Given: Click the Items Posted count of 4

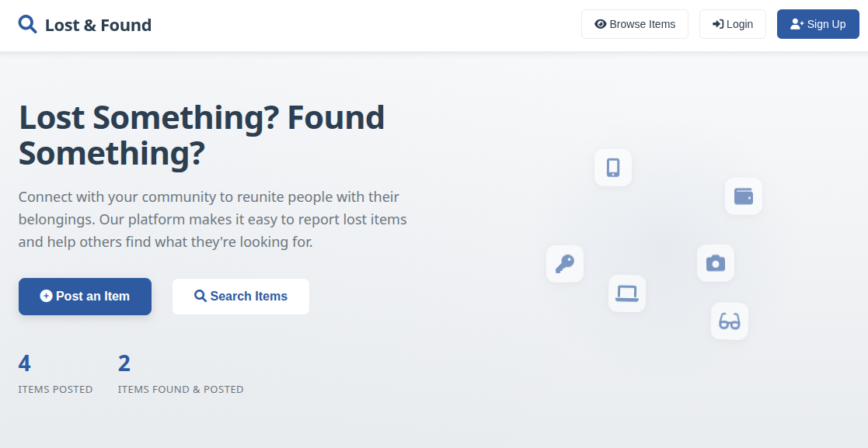Looking at the screenshot, I should [x=25, y=363].
